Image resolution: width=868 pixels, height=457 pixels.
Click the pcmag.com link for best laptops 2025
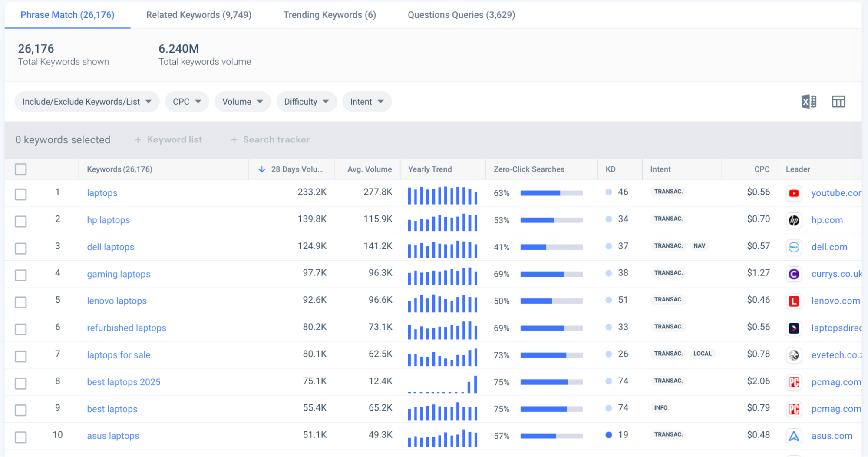[x=836, y=382]
